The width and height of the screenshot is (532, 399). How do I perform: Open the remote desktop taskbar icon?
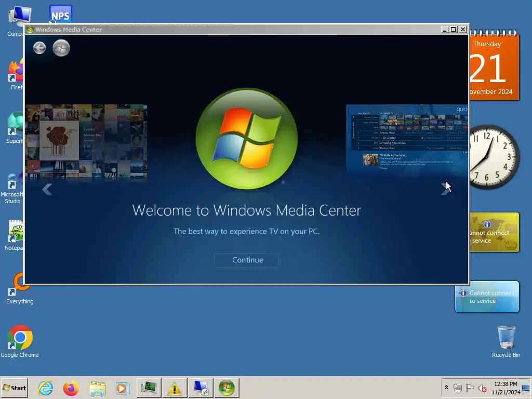201,388
